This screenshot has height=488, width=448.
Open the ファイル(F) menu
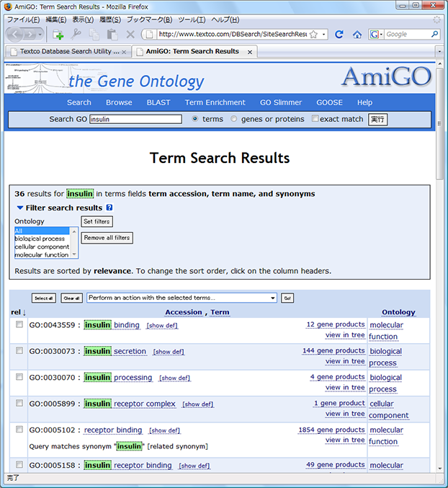pos(23,19)
